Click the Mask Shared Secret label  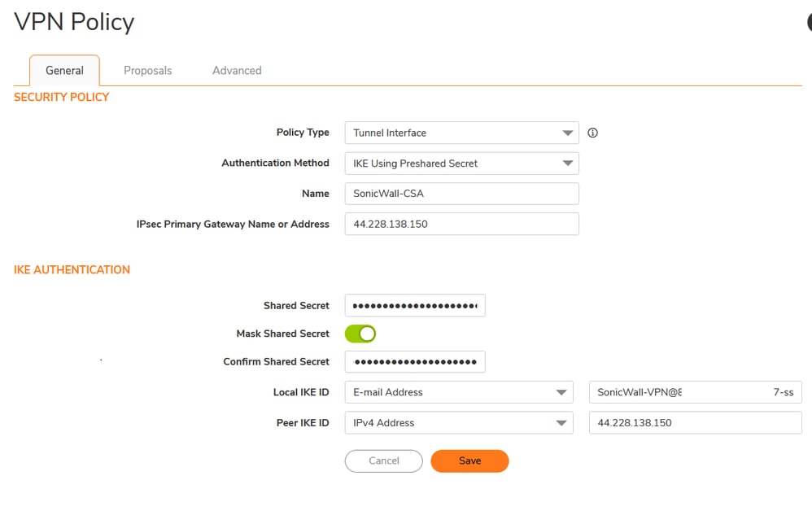tap(283, 334)
